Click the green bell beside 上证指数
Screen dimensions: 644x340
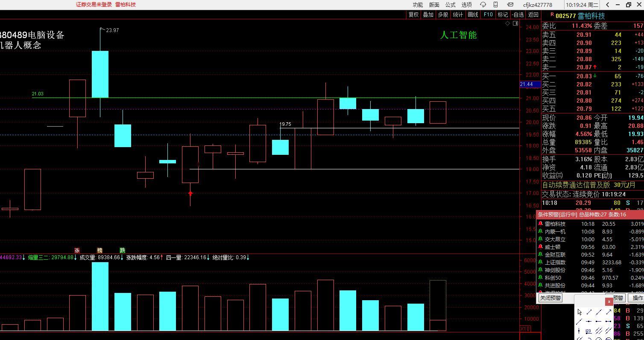coord(541,262)
